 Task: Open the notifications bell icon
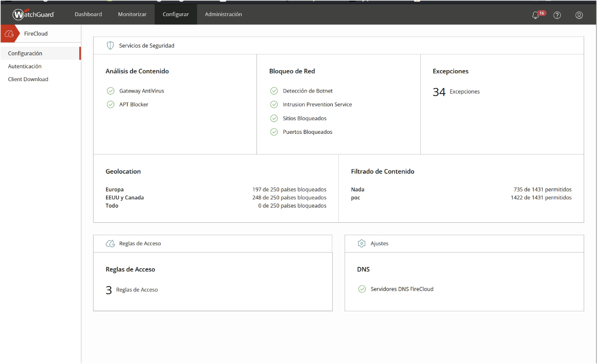point(535,15)
